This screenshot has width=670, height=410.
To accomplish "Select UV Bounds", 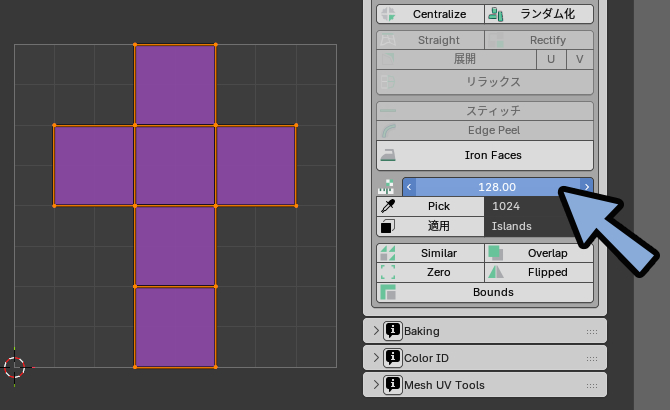I will coord(485,292).
